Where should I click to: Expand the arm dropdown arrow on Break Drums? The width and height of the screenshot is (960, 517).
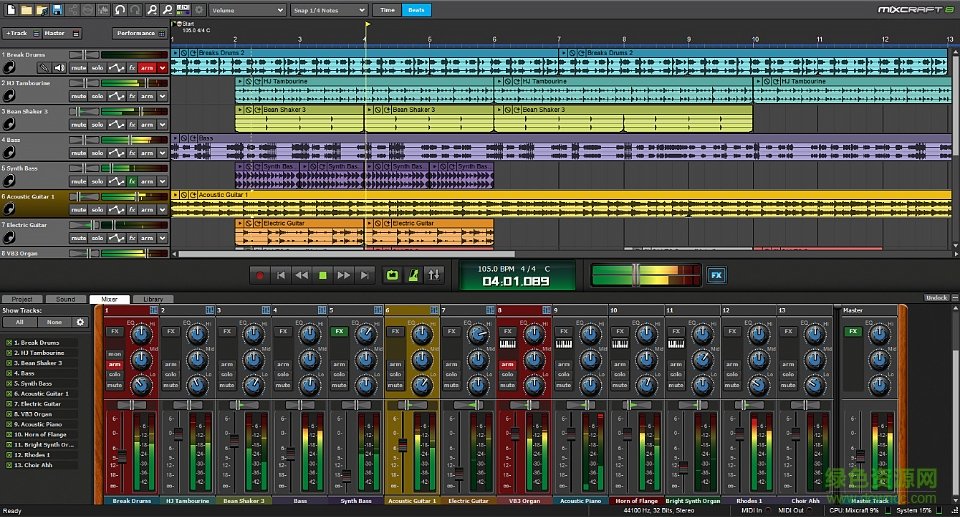162,68
